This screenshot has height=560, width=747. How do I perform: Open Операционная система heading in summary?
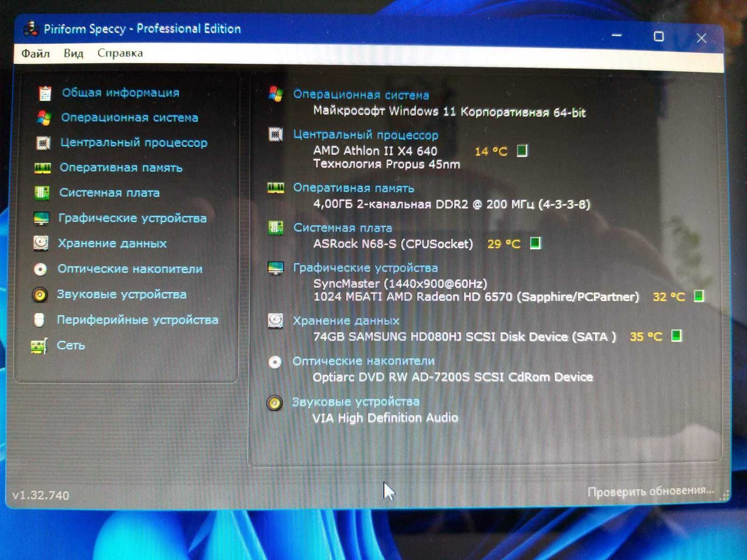361,95
